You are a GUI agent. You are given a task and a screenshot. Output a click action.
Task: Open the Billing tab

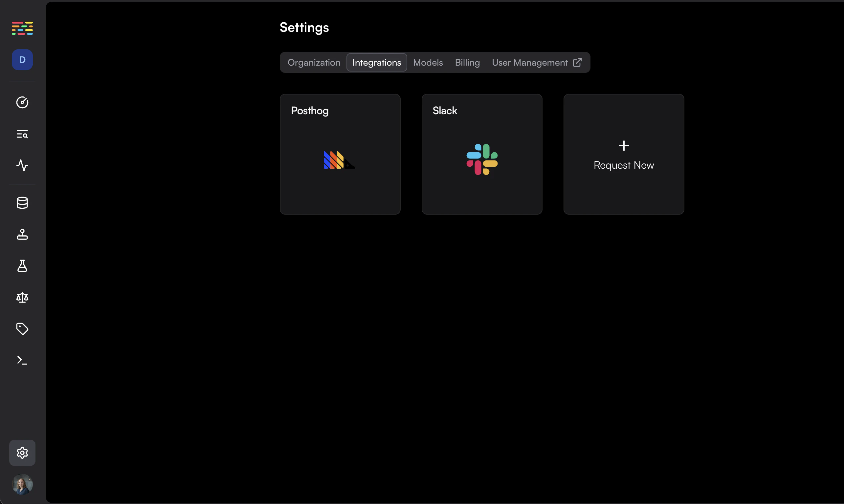coord(467,62)
